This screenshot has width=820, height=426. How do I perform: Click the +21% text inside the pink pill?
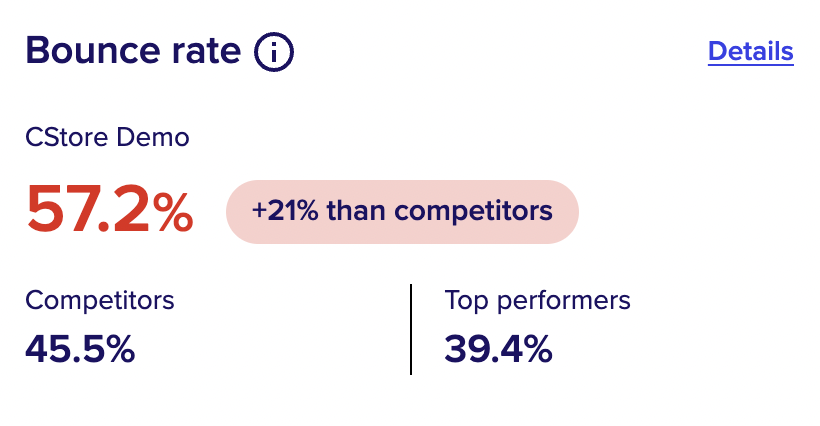[x=285, y=211]
